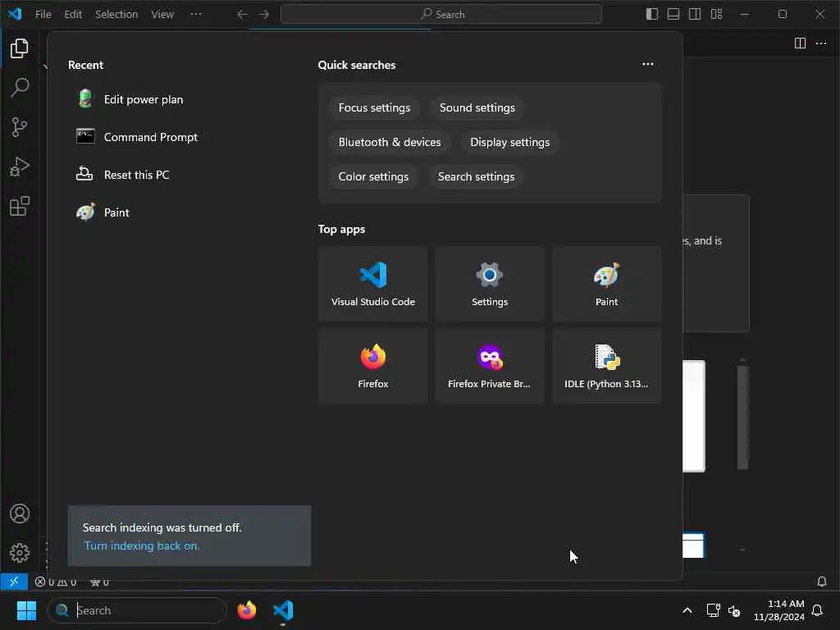Show errors and warnings in status bar
The image size is (840, 630).
pyautogui.click(x=56, y=582)
